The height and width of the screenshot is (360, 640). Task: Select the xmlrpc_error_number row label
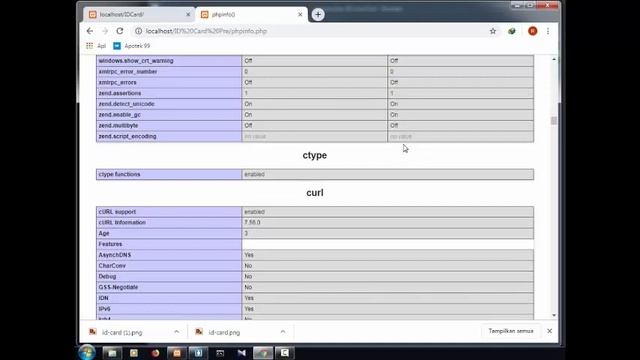click(128, 71)
